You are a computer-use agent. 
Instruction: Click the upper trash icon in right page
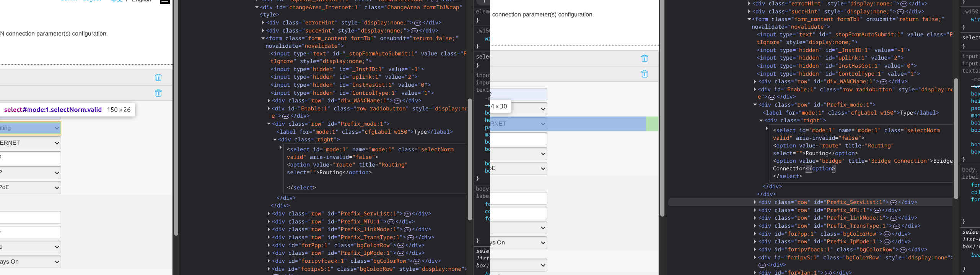coord(645,58)
